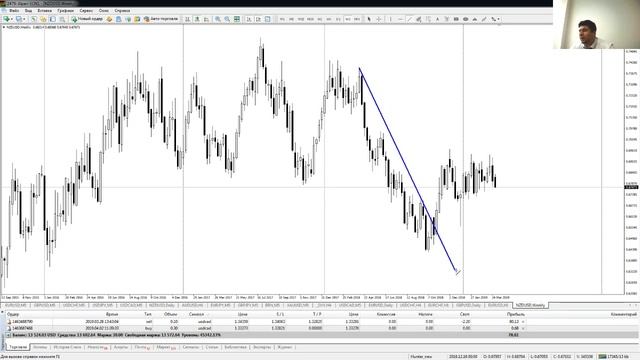Close order 1463488790 with its x button
The image size is (640, 360).
[523, 322]
